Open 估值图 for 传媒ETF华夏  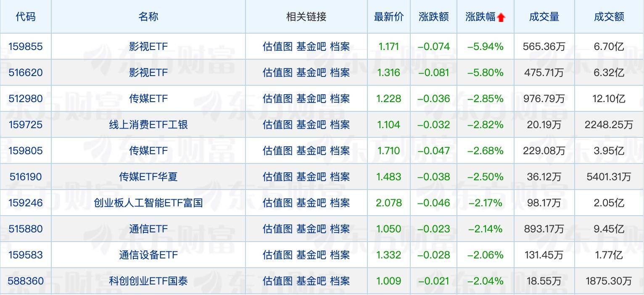click(277, 177)
